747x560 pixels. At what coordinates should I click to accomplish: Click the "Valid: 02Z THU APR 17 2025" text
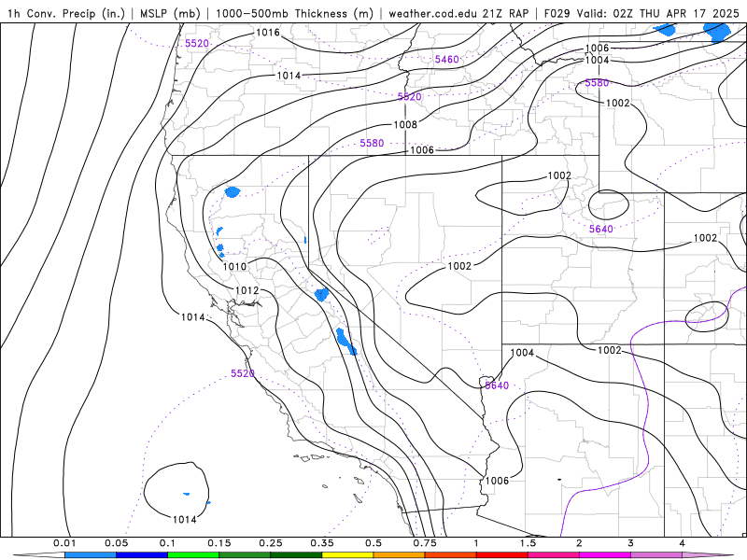point(658,13)
